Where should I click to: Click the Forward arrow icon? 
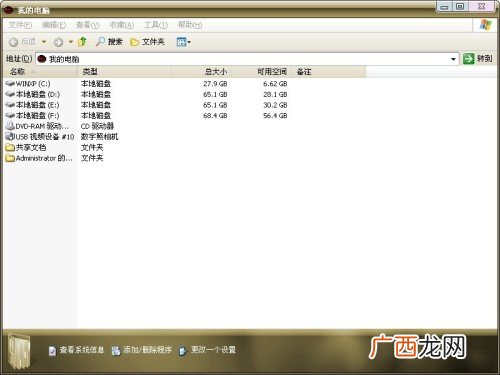click(58, 42)
